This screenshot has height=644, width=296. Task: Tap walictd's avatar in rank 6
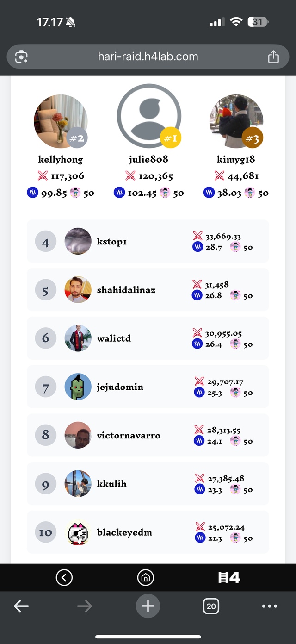tap(78, 338)
